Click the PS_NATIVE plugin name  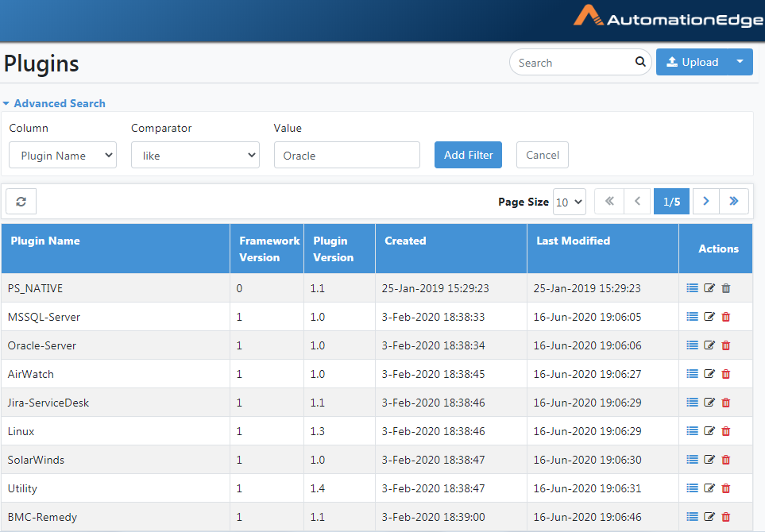35,289
